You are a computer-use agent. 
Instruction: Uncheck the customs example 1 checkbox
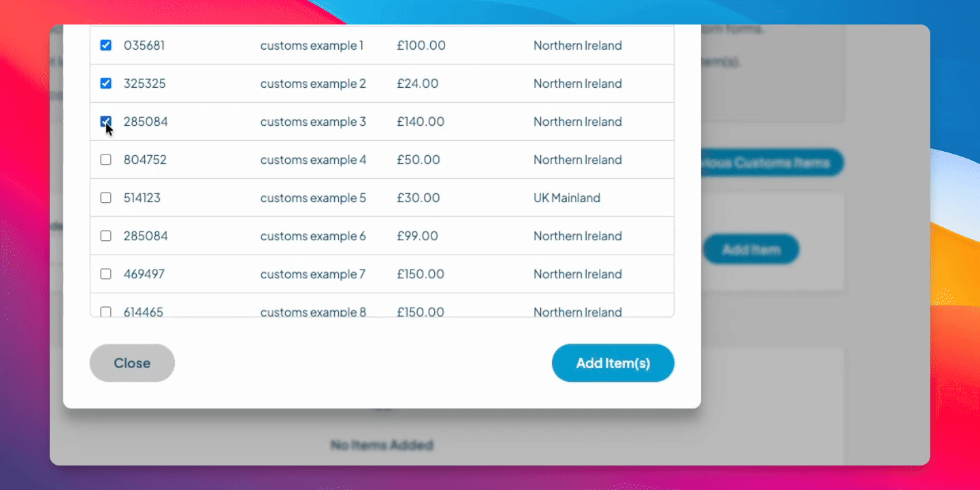click(x=105, y=46)
